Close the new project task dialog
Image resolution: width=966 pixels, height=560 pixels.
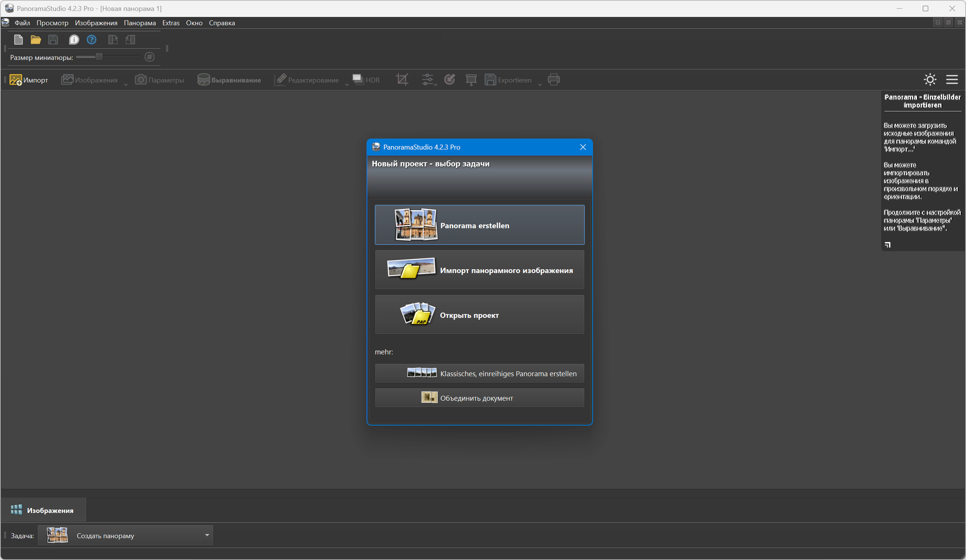pos(583,147)
